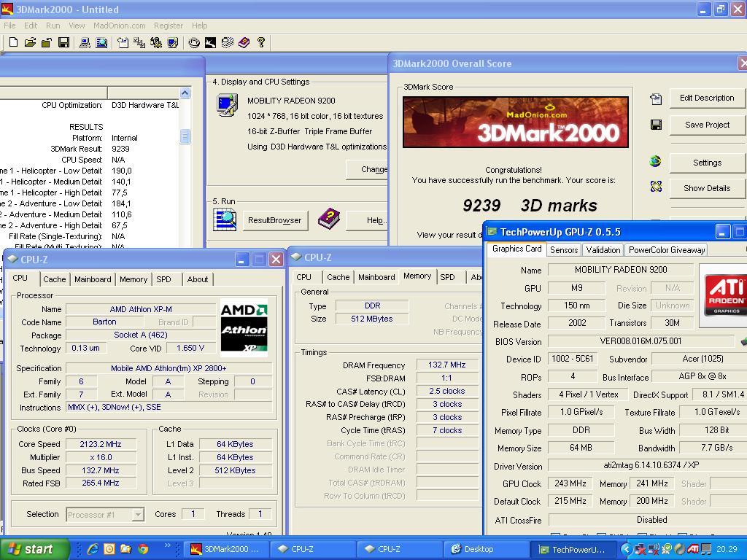Image resolution: width=747 pixels, height=560 pixels.
Task: Expand the hidden system tray icons arrow
Action: 627,550
